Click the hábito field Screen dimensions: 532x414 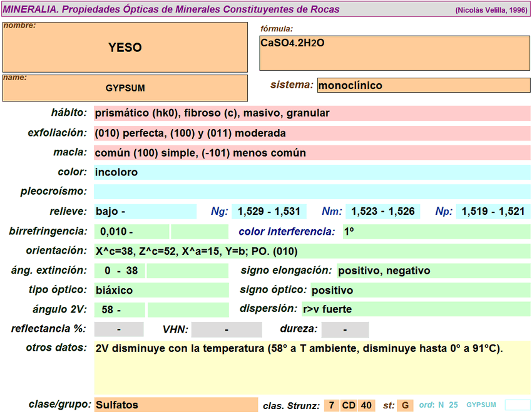click(x=312, y=113)
